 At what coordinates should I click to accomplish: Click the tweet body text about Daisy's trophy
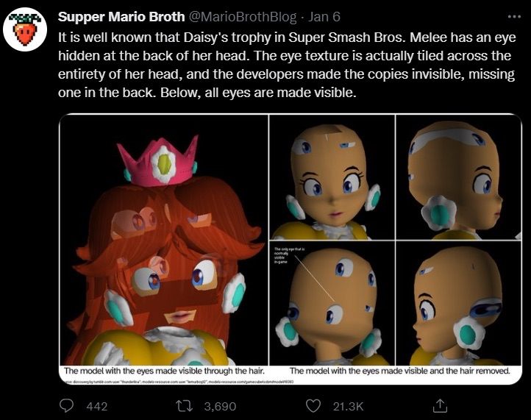point(287,65)
